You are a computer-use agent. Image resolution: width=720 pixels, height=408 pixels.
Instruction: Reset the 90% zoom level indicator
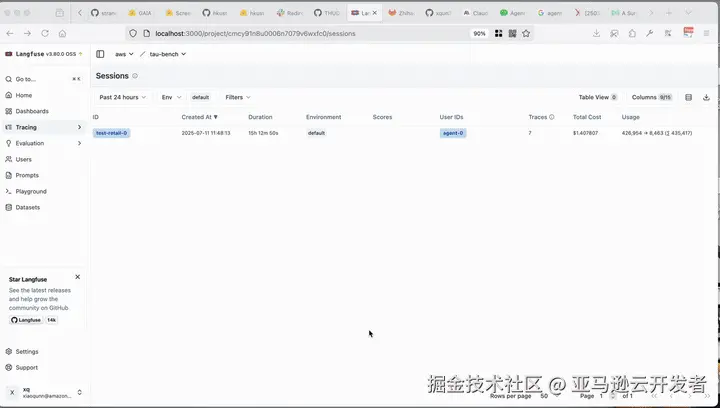pos(479,34)
